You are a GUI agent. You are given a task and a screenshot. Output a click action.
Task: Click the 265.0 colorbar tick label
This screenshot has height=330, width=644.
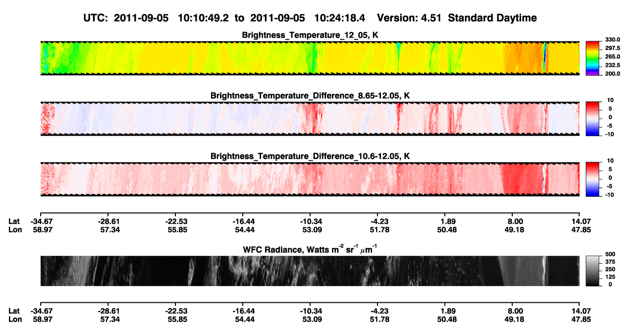click(x=612, y=56)
